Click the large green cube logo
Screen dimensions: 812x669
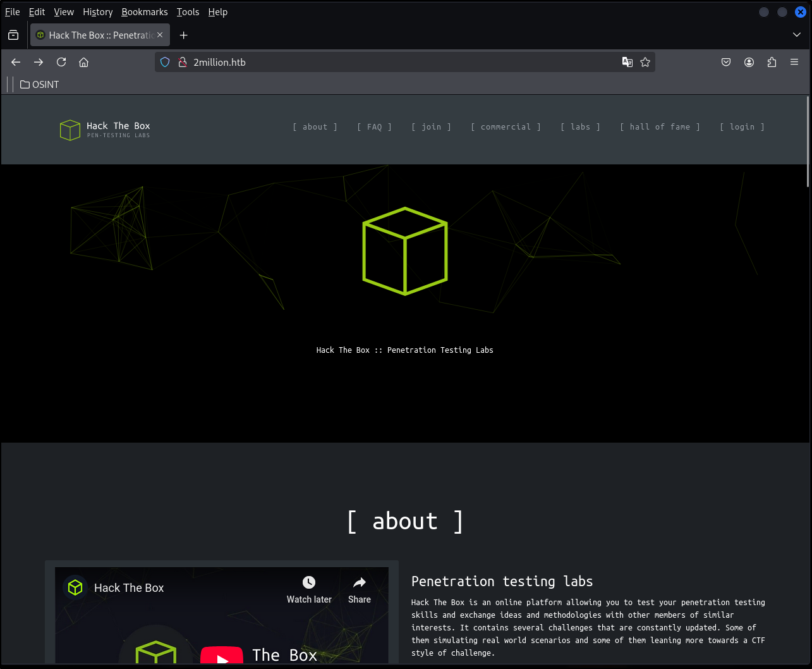(x=405, y=251)
